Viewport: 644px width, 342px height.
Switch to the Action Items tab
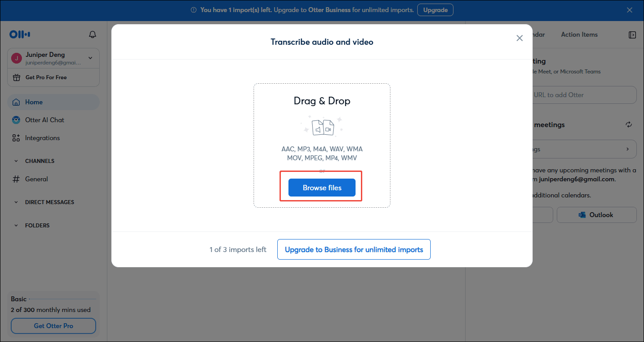pyautogui.click(x=579, y=34)
